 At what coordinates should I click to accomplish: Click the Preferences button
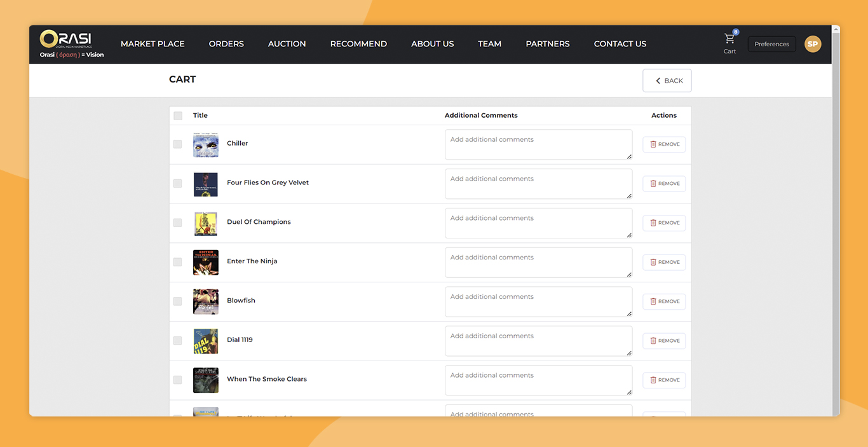pos(772,44)
